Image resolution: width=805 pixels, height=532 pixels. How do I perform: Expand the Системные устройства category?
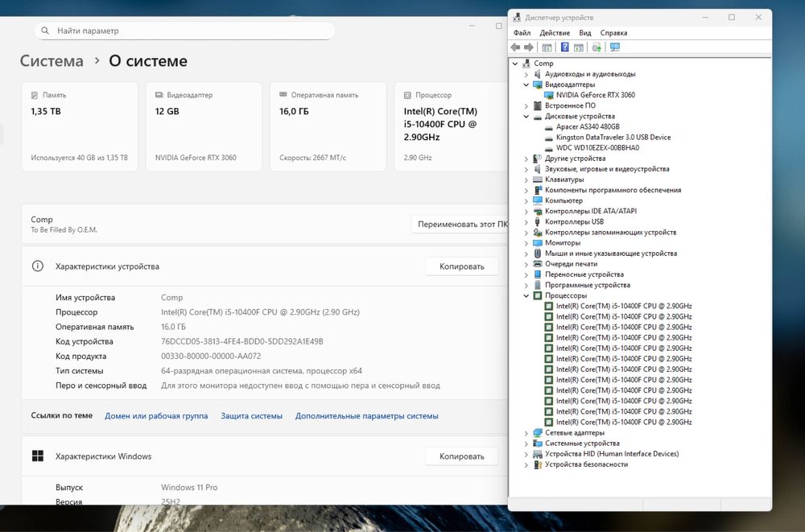pos(526,443)
